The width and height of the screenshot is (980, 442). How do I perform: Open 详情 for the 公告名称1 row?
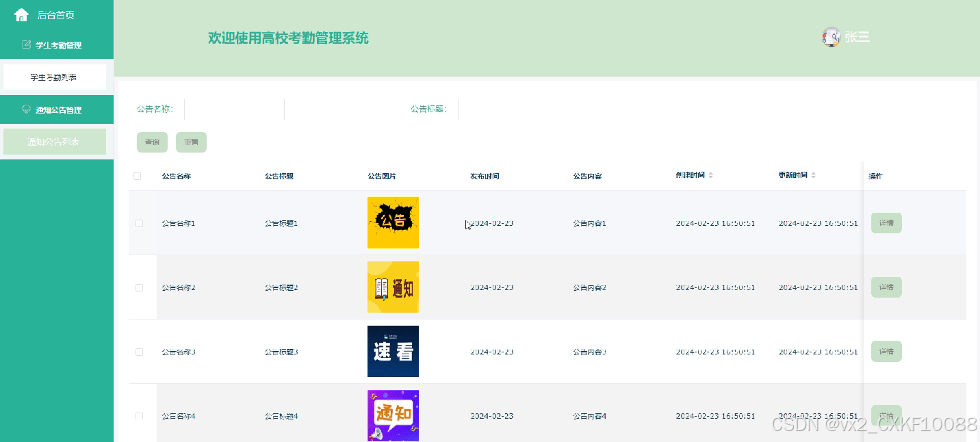pos(886,223)
